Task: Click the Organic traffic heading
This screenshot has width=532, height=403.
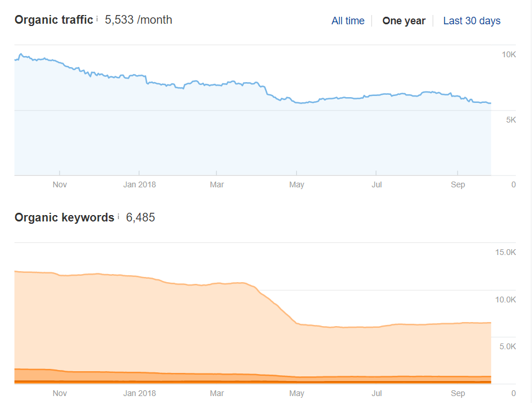Action: click(x=54, y=20)
